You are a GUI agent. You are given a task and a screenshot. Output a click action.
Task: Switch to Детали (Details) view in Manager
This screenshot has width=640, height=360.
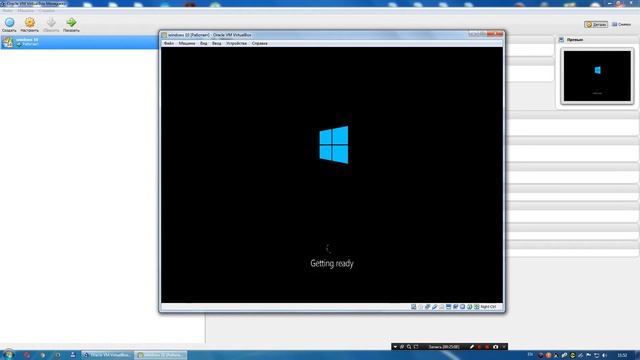click(x=596, y=24)
